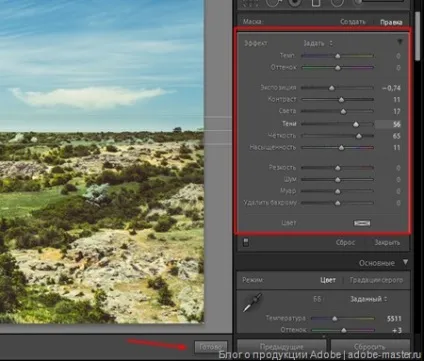Toggle the filter on/off switch beside Сброс
The height and width of the screenshot is (361, 424).
click(246, 242)
